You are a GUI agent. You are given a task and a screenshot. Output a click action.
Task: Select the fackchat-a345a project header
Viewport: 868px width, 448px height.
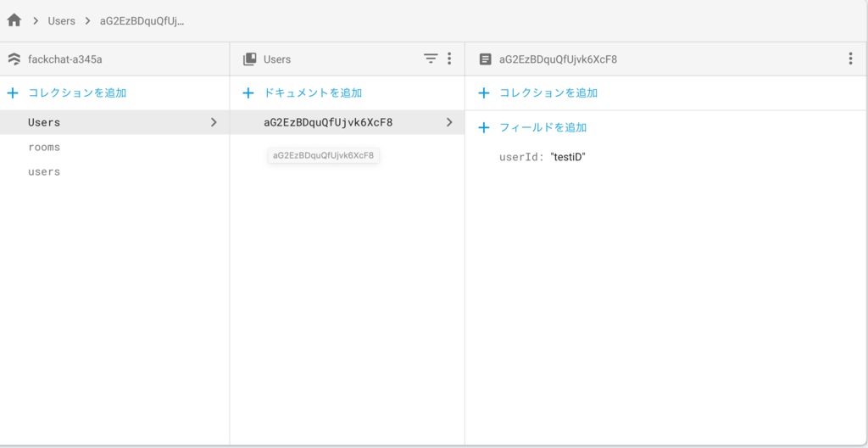pyautogui.click(x=64, y=59)
